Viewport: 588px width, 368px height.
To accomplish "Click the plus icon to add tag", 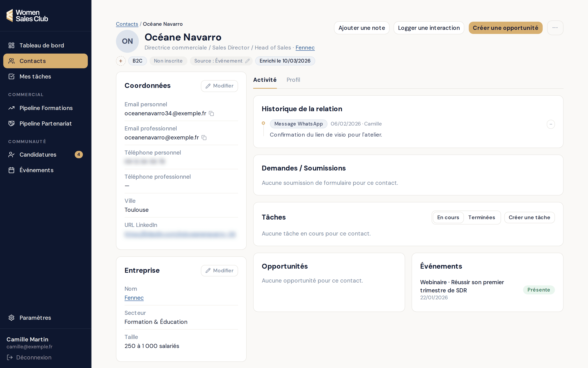I will [x=121, y=61].
